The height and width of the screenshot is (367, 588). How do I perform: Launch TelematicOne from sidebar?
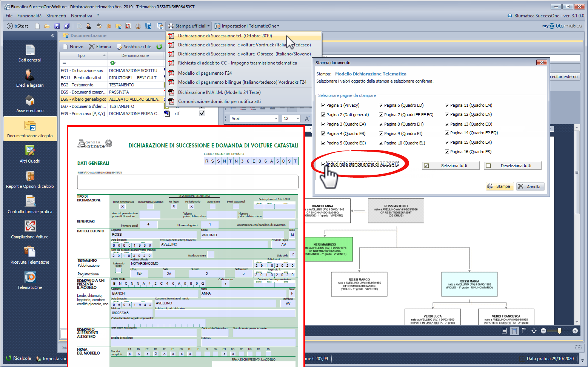[30, 277]
